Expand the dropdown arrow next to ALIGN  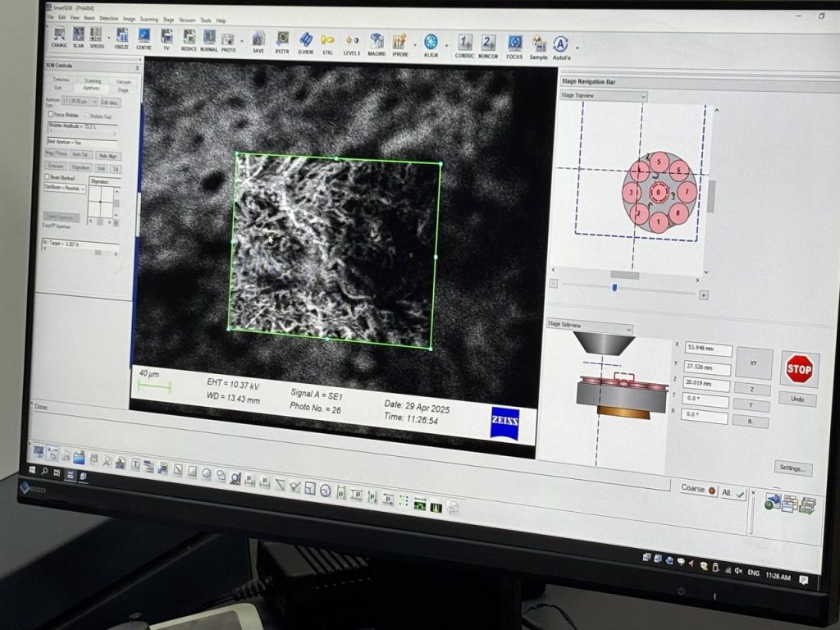[447, 47]
